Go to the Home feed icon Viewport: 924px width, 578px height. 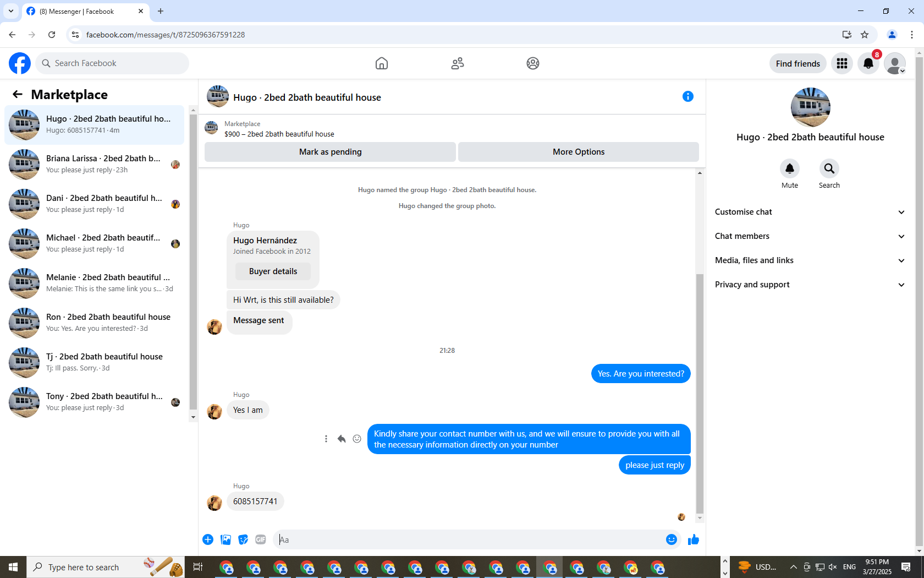tap(382, 63)
